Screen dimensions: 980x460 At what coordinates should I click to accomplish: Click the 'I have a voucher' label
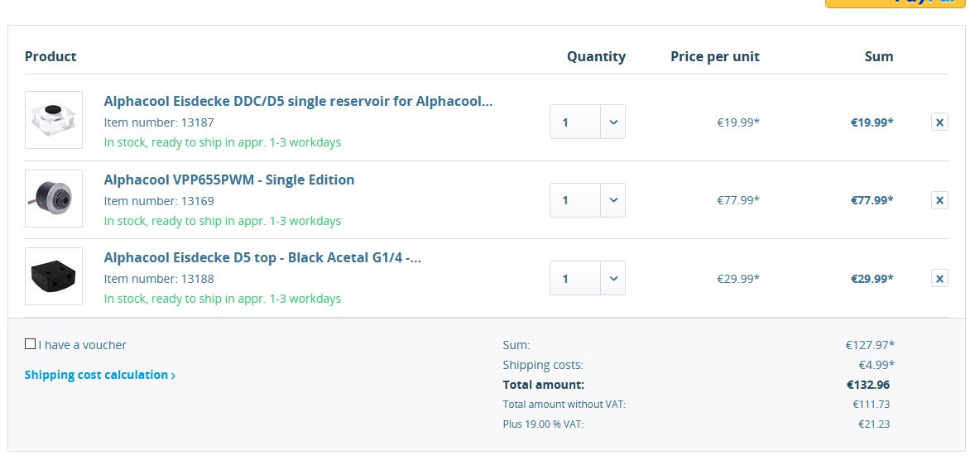[x=83, y=345]
